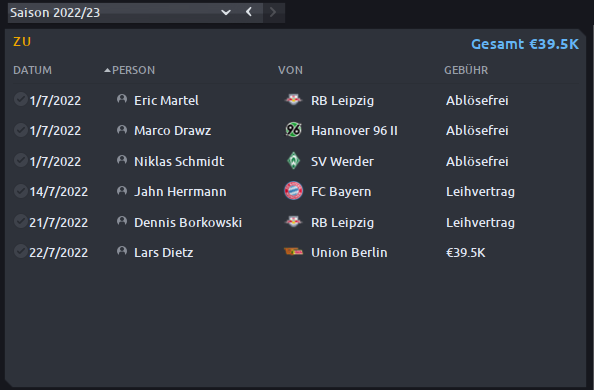Viewport: 594px width, 390px height.
Task: Click person icon next to Jahn Herrmann
Action: 122,190
